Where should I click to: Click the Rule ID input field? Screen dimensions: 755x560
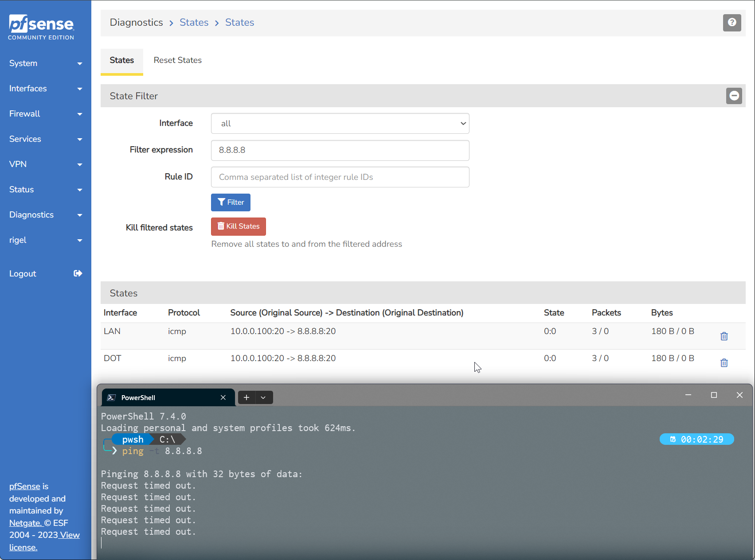pyautogui.click(x=340, y=177)
